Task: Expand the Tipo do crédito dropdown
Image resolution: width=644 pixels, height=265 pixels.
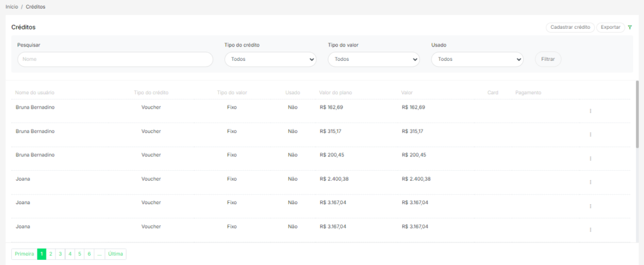Action: coord(270,59)
